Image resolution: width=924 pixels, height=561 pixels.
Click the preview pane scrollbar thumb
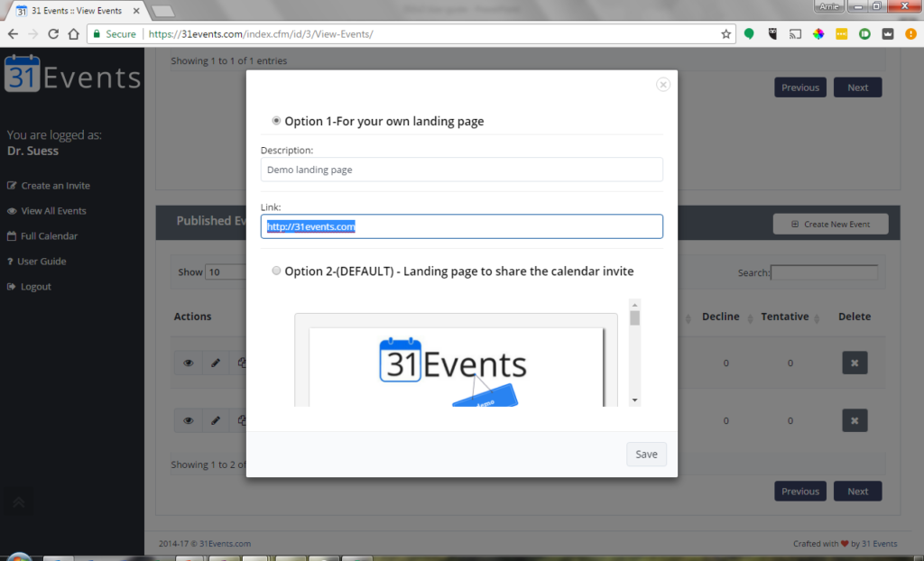pyautogui.click(x=634, y=318)
